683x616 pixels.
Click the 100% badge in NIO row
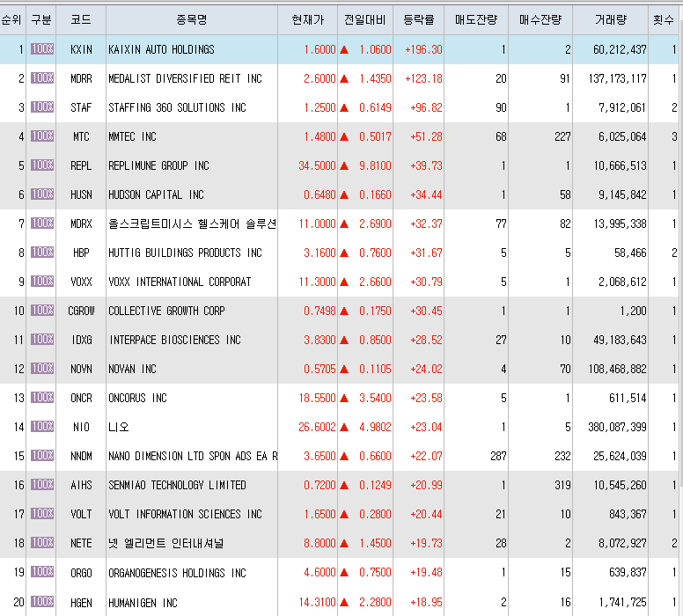[42, 427]
